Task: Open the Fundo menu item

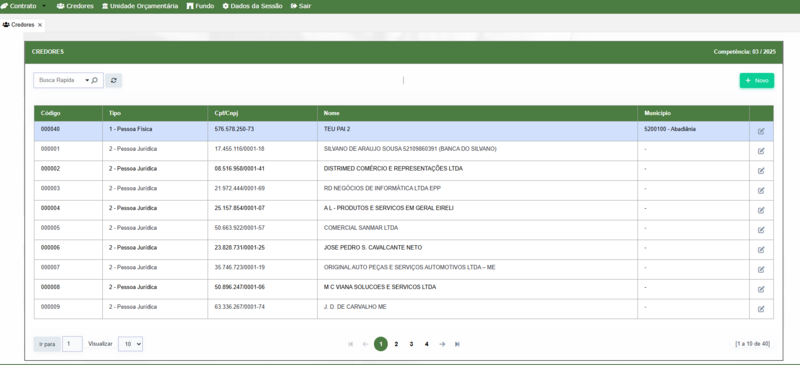Action: (200, 6)
